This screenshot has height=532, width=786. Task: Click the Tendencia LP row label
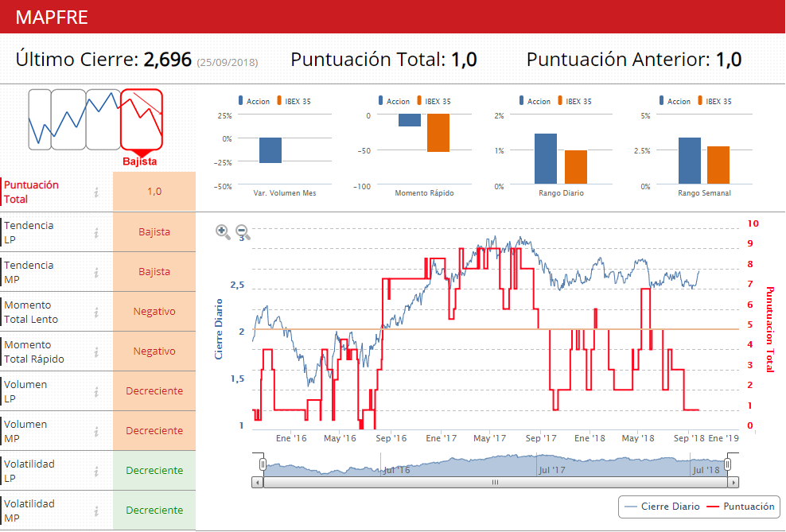point(29,232)
